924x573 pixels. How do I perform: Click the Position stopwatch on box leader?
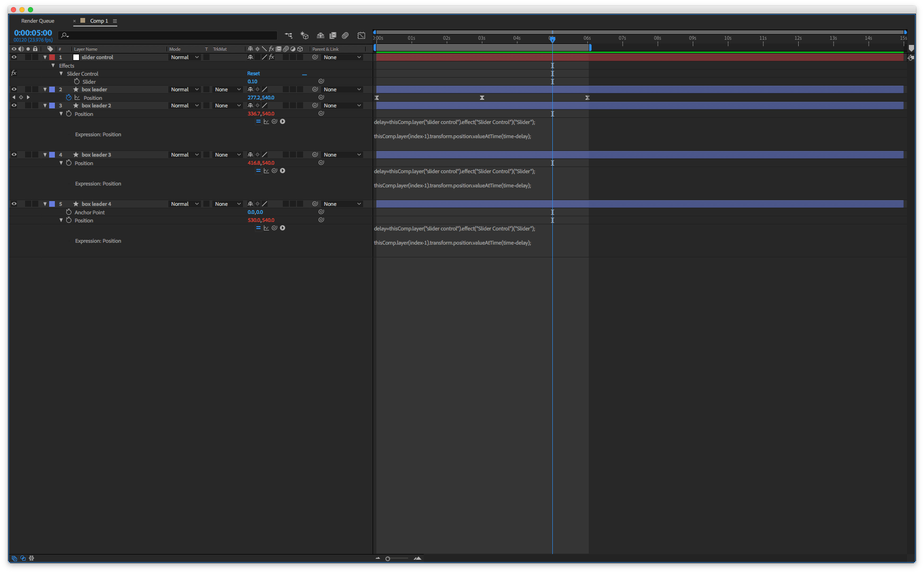click(69, 97)
